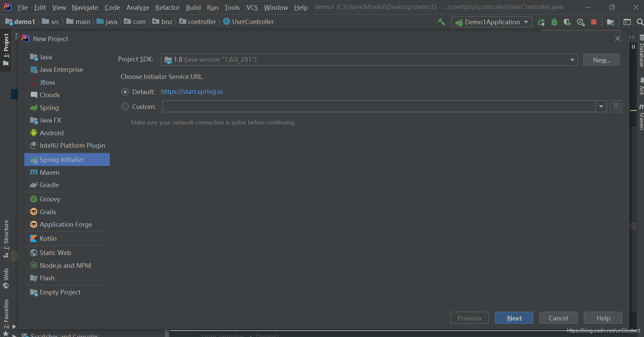
Task: Click the bnz breadcrumb folder
Action: tap(163, 22)
